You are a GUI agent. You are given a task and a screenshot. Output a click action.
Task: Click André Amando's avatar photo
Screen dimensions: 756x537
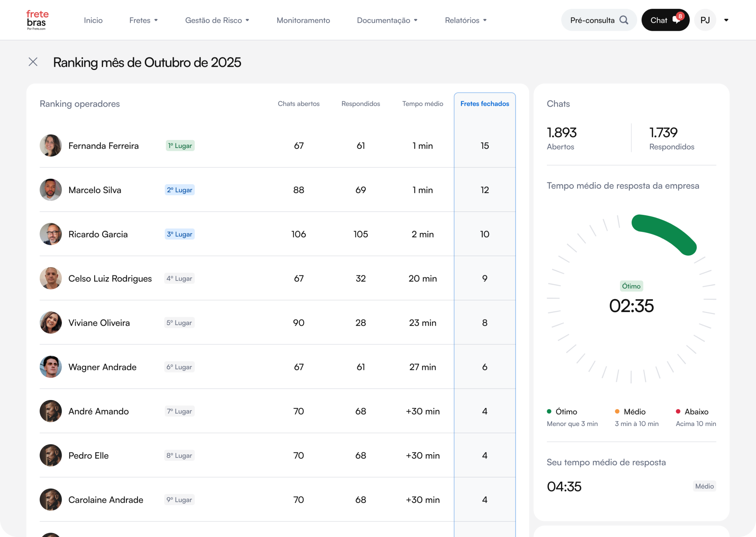click(51, 411)
